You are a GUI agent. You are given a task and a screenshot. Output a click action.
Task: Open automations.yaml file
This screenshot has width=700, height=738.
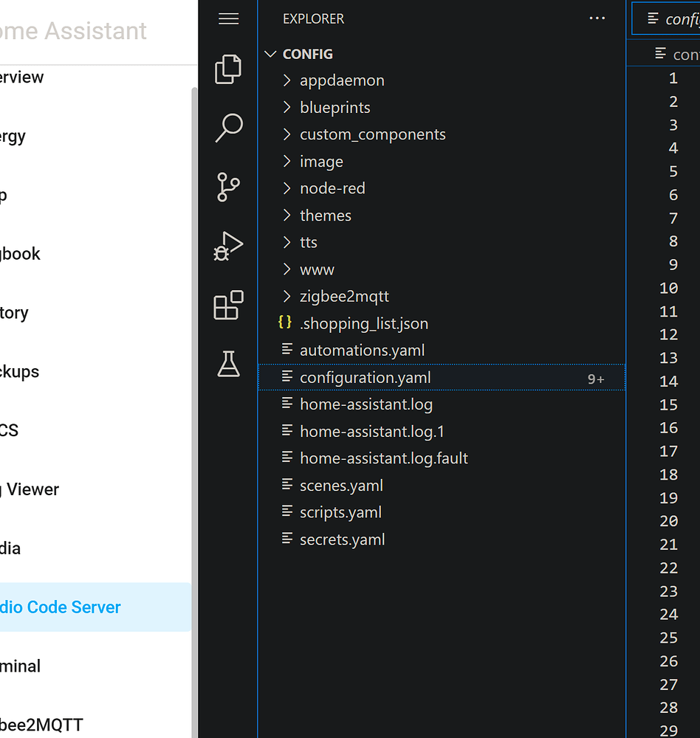point(362,351)
